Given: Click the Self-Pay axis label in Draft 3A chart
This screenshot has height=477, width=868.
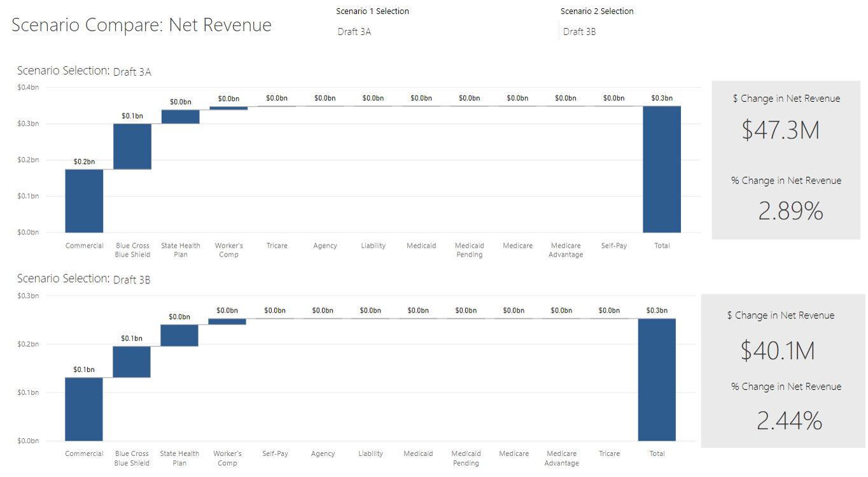Looking at the screenshot, I should click(x=614, y=246).
